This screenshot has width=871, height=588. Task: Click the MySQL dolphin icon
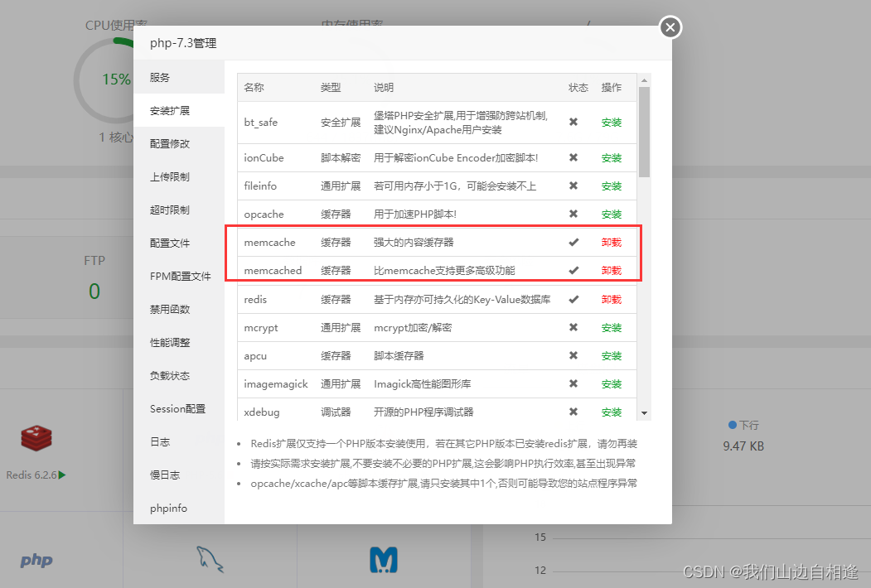(x=210, y=560)
